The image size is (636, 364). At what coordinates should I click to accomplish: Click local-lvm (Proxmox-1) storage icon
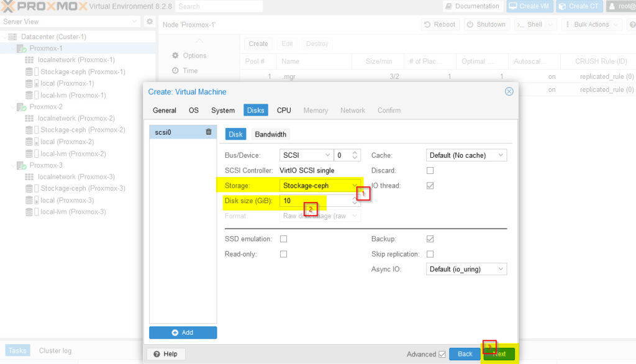pos(32,96)
